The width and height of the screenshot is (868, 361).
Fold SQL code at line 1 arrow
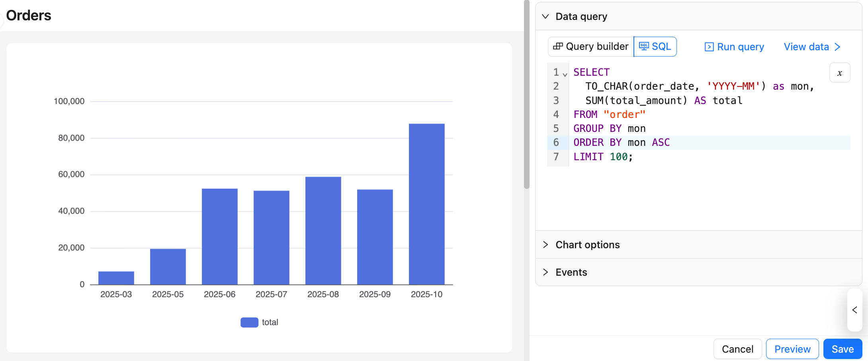pyautogui.click(x=565, y=75)
